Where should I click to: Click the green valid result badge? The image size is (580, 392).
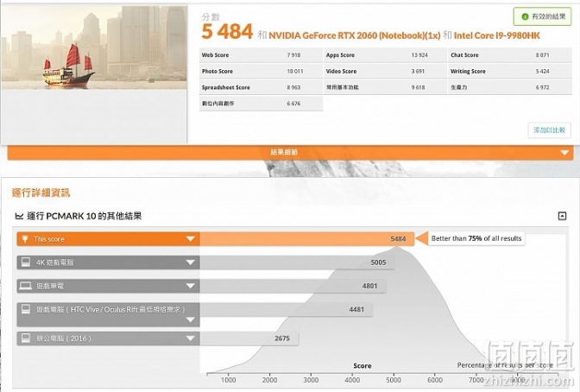542,16
